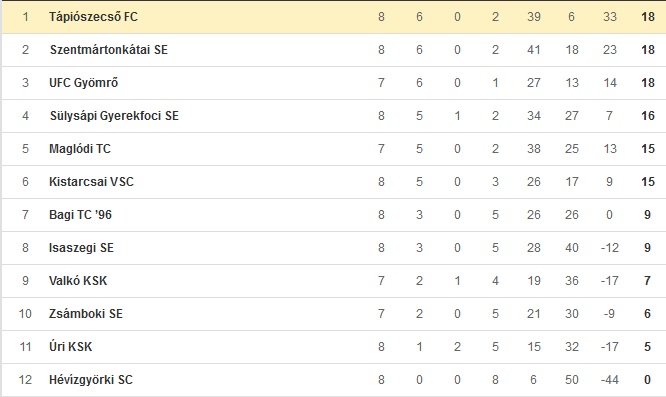The width and height of the screenshot is (666, 397).
Task: Open the Zsámboki SE team page
Action: pyautogui.click(x=86, y=314)
